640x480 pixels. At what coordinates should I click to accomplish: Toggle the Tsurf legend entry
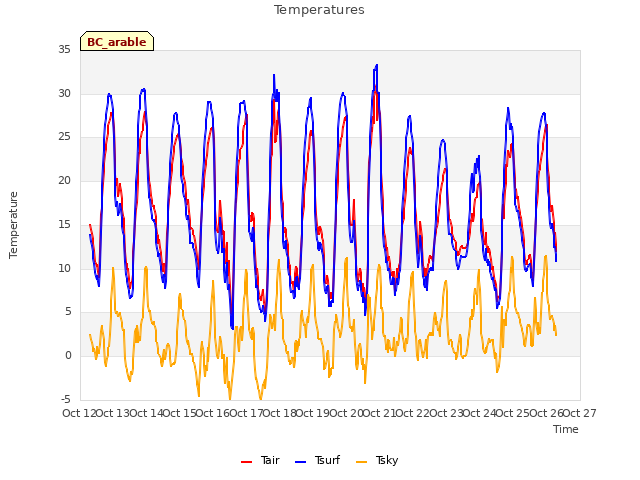(x=317, y=460)
